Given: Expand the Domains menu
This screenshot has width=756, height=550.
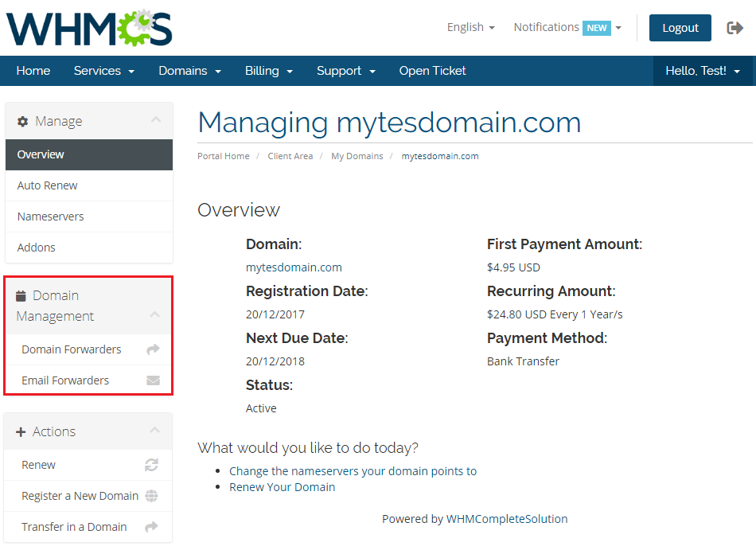Looking at the screenshot, I should pyautogui.click(x=190, y=71).
